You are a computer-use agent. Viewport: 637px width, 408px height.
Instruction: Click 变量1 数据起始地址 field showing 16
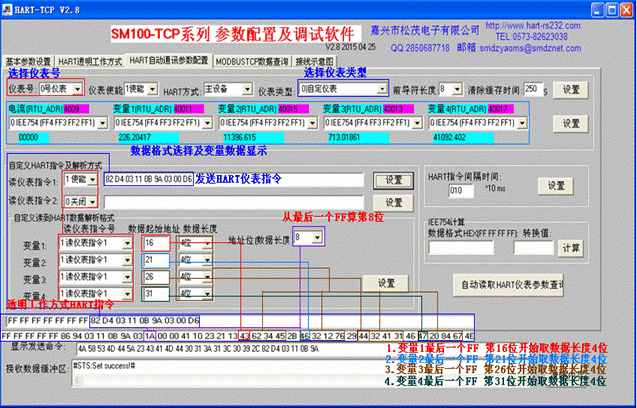pyautogui.click(x=156, y=243)
